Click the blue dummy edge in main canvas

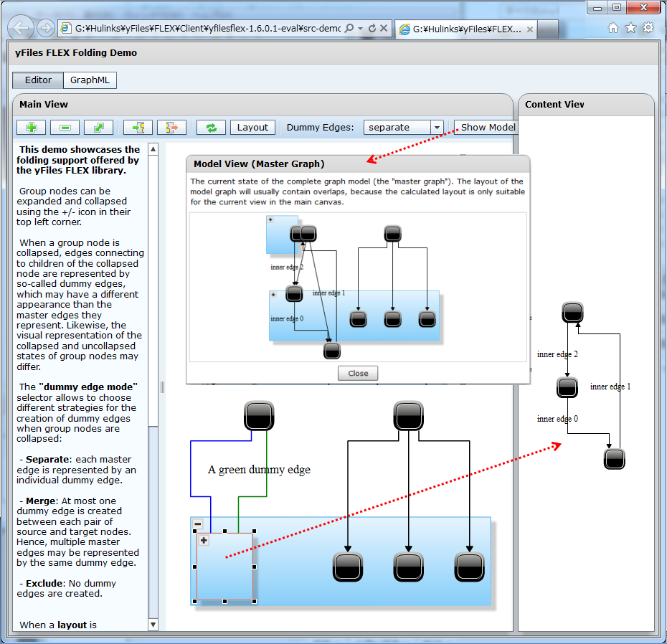pos(191,468)
